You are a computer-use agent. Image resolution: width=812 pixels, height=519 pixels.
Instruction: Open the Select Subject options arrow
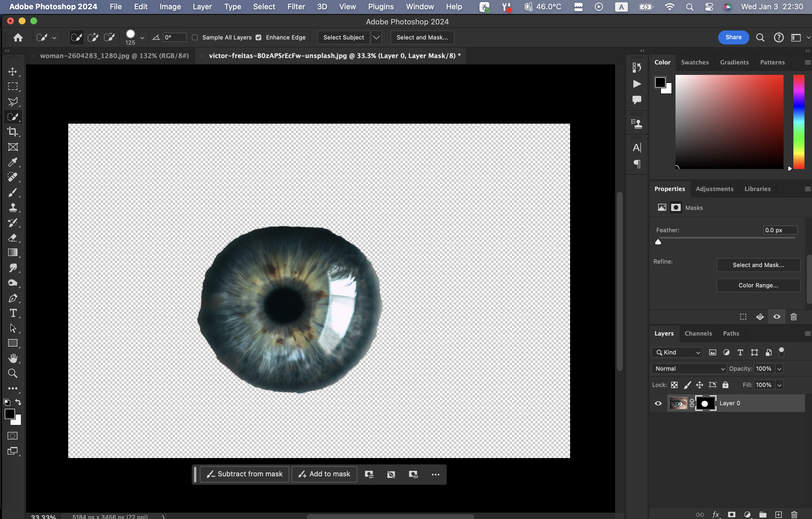376,37
